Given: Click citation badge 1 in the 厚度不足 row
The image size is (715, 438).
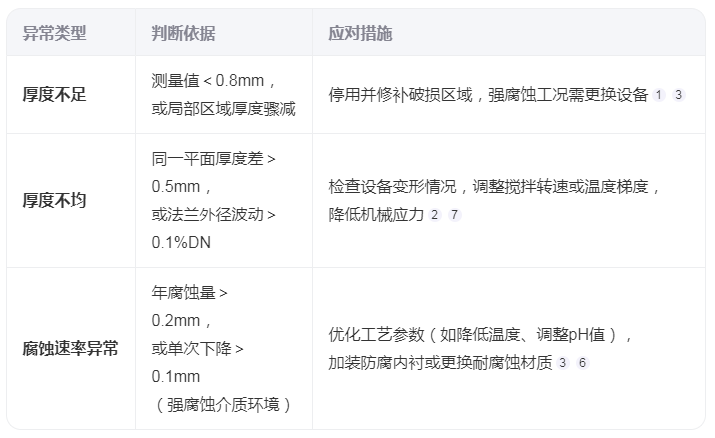Looking at the screenshot, I should point(659,95).
